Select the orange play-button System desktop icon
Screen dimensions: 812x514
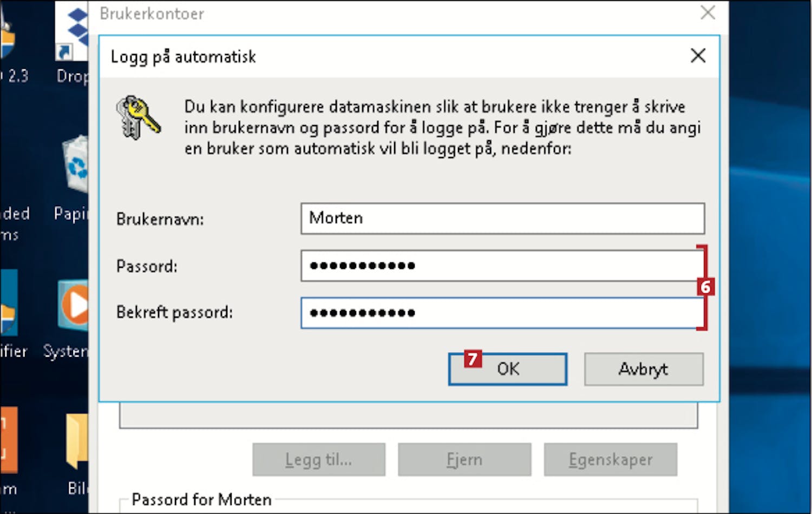(74, 305)
